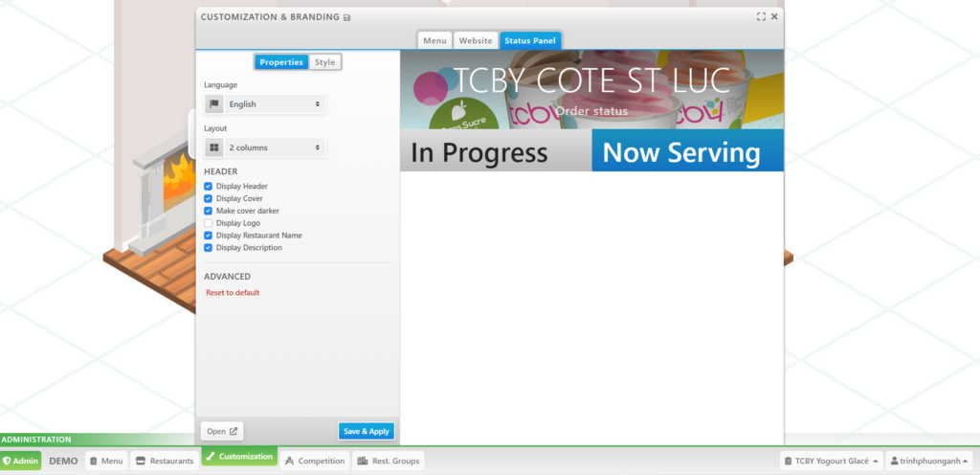Image resolution: width=980 pixels, height=475 pixels.
Task: Toggle Make cover darker option
Action: (x=209, y=211)
